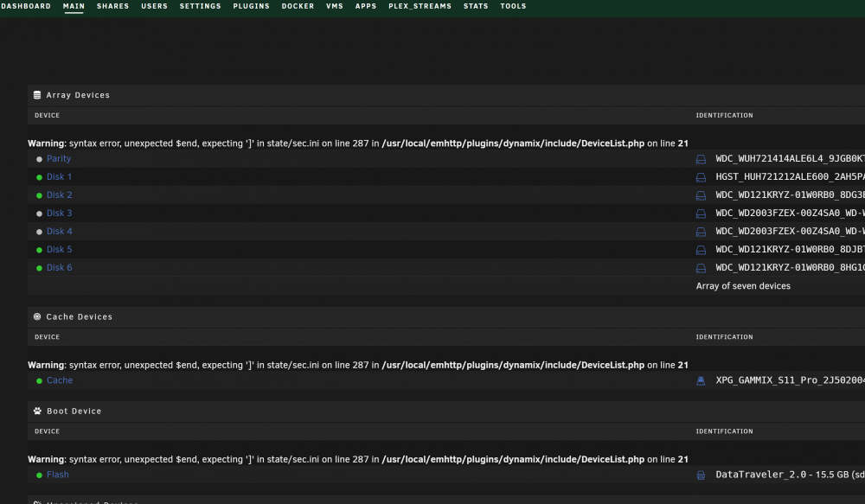Click the Flash green status dot
This screenshot has width=865, height=504.
39,475
